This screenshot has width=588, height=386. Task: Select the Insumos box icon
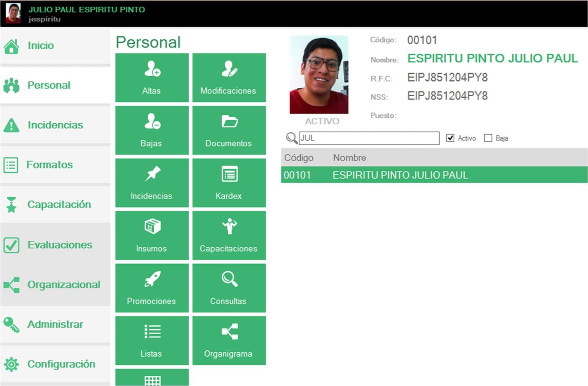(152, 235)
